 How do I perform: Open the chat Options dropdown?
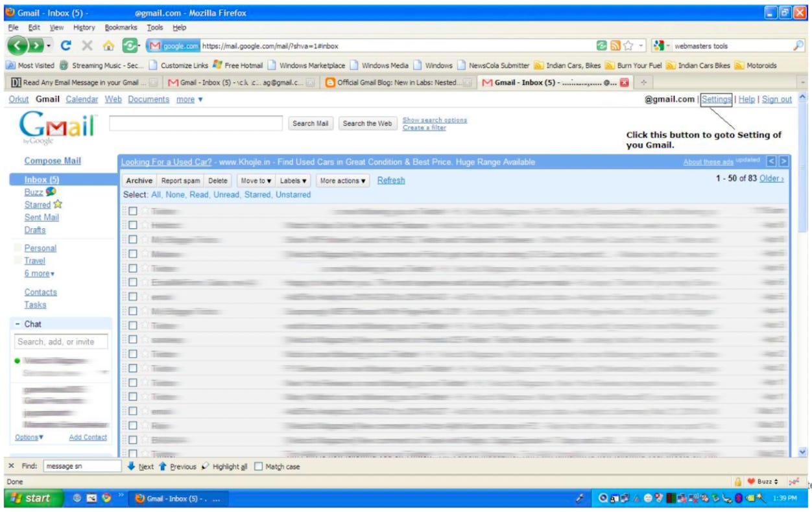pos(29,437)
